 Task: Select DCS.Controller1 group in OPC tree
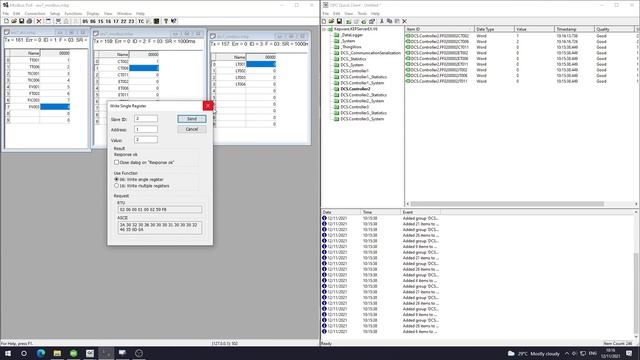click(354, 71)
